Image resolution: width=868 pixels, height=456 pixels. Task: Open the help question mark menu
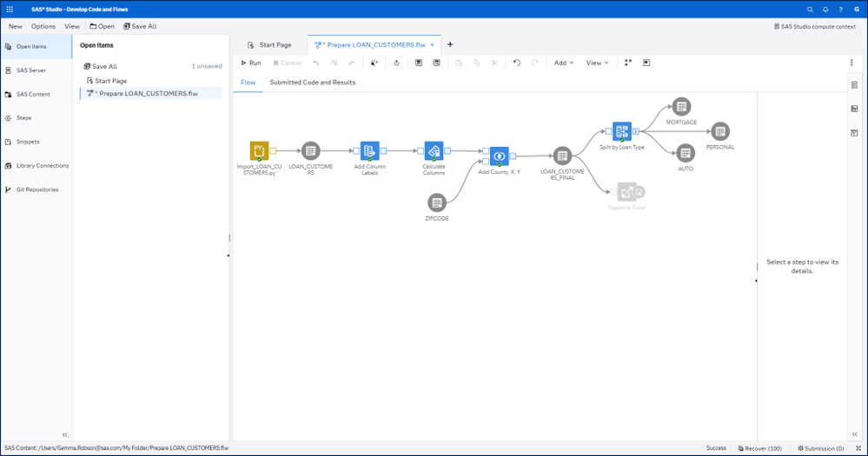[841, 10]
